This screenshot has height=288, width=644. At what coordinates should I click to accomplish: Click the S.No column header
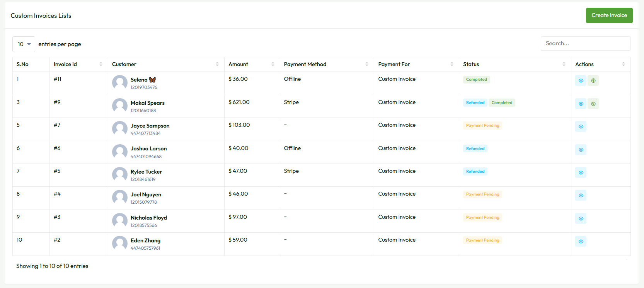click(31, 64)
